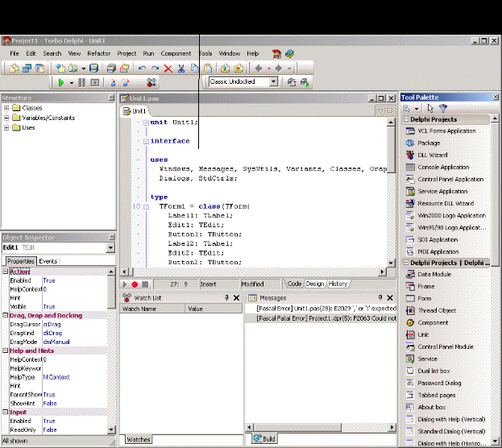Click the Watches tab
502x448 pixels.
click(139, 439)
